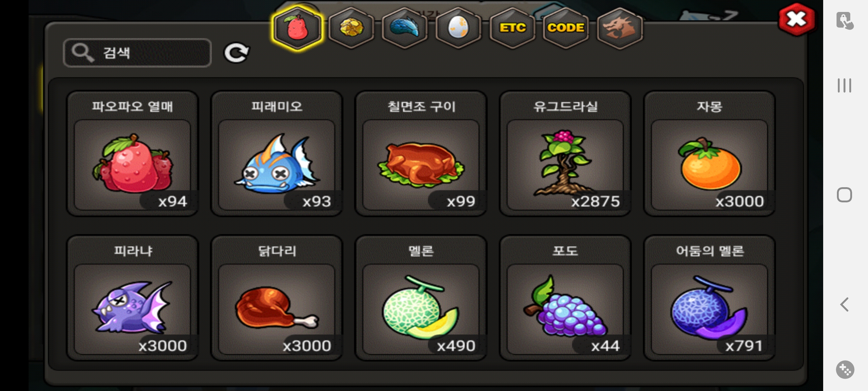Select the 포도 grapes item
Image resolution: width=868 pixels, height=391 pixels.
click(565, 298)
